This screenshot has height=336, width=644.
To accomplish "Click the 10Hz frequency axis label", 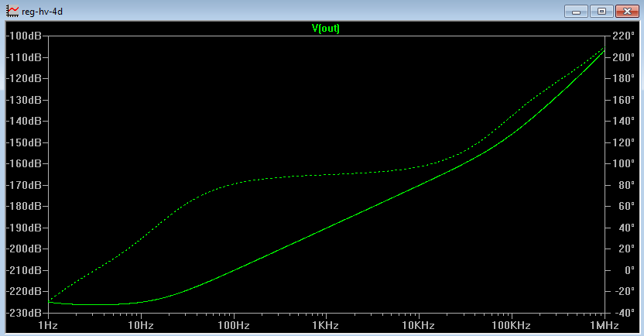I will point(141,326).
